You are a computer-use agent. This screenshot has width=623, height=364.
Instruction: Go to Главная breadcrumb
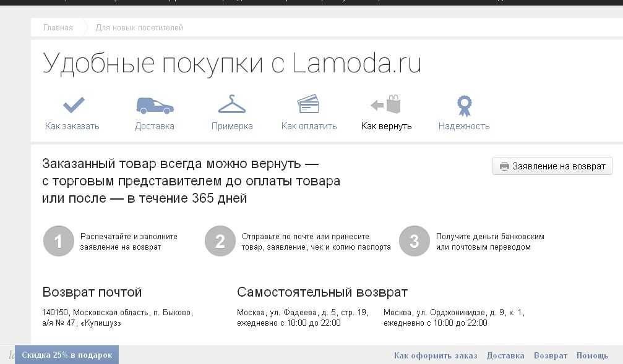coord(58,27)
